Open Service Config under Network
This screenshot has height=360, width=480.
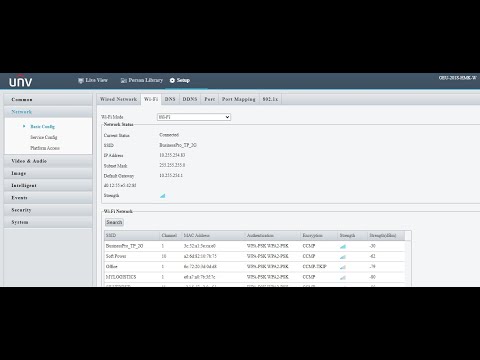(x=44, y=137)
